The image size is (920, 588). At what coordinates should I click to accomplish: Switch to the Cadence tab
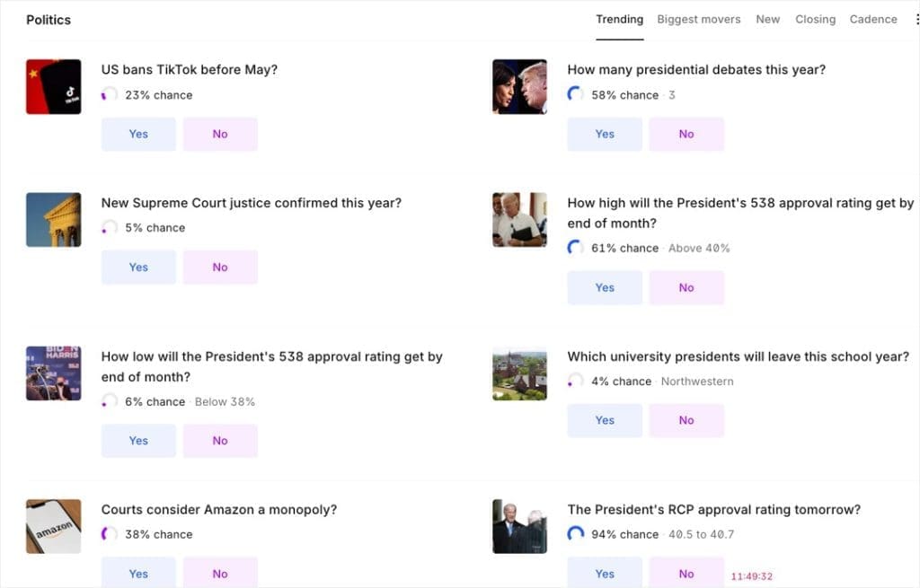click(x=873, y=20)
